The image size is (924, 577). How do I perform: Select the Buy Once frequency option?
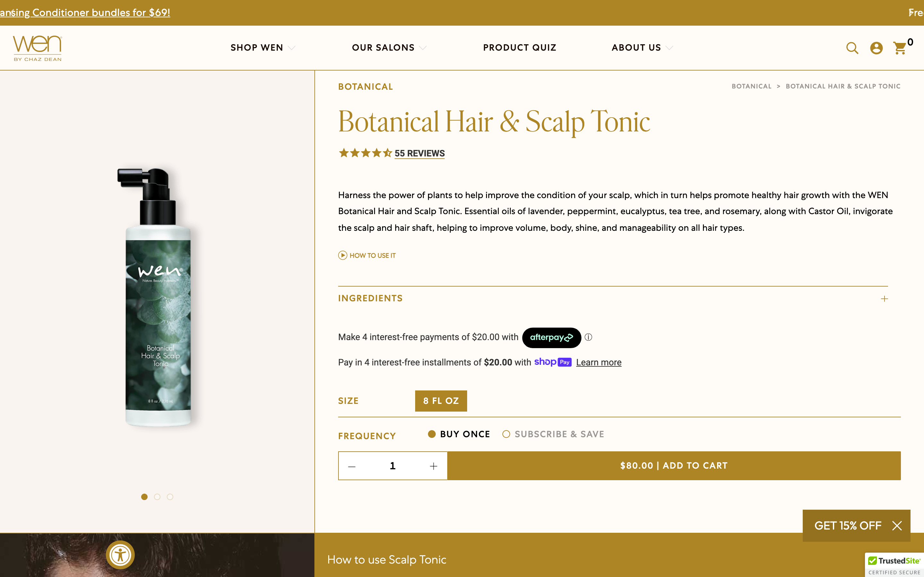pyautogui.click(x=432, y=434)
